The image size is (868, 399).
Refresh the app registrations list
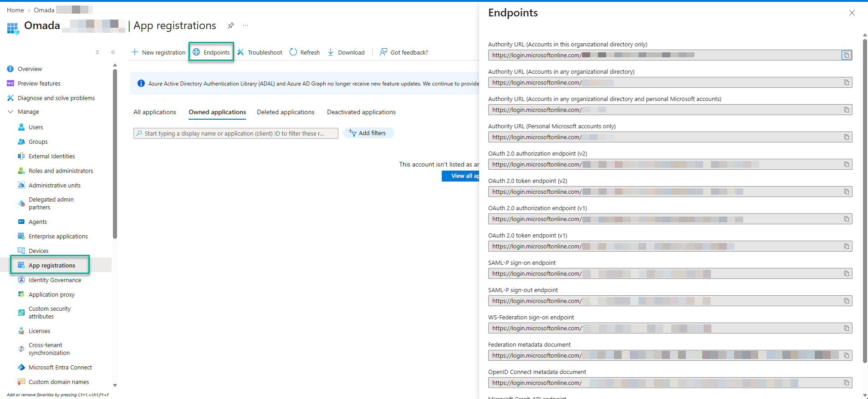(x=305, y=52)
